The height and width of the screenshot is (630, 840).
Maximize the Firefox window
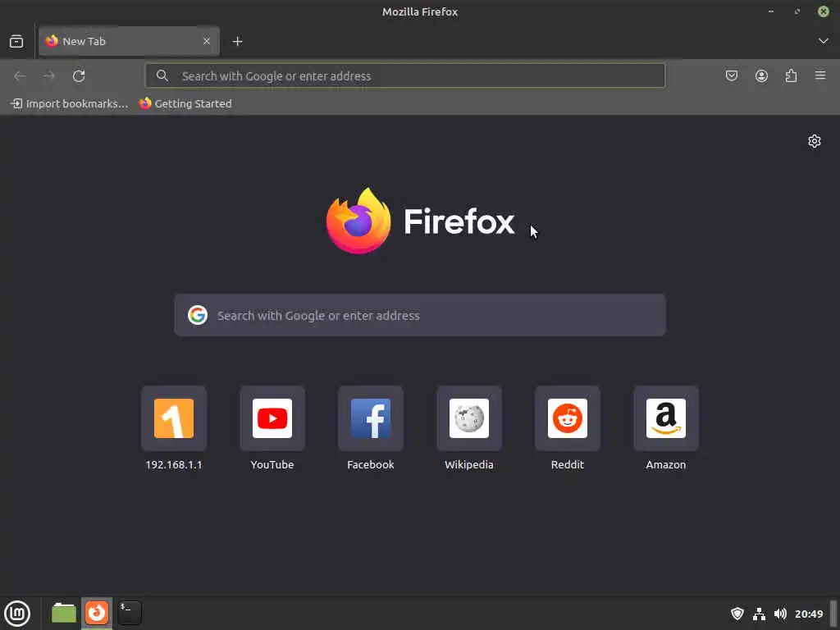[797, 11]
